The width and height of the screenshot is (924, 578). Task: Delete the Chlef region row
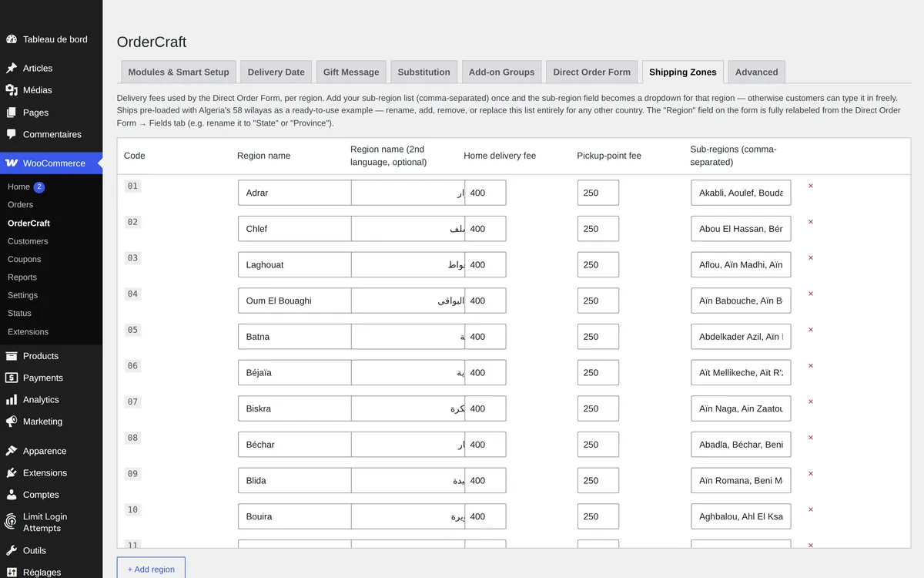click(811, 222)
